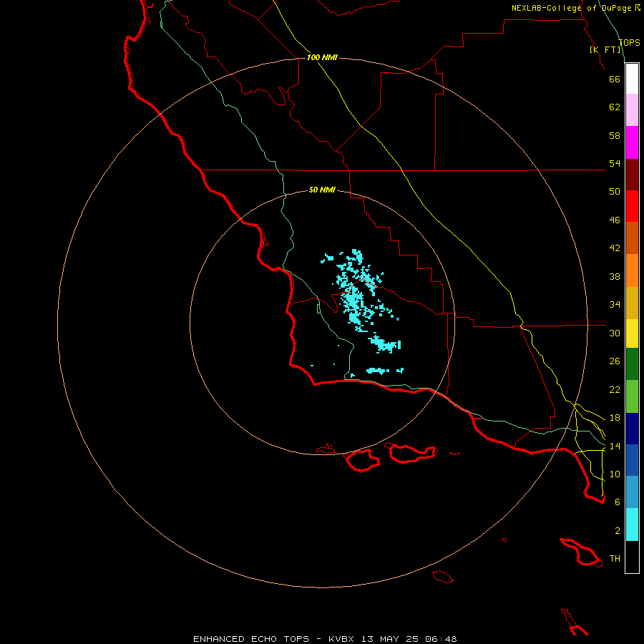The width and height of the screenshot is (644, 644).
Task: Click the cyan legend swatch
Action: [632, 525]
